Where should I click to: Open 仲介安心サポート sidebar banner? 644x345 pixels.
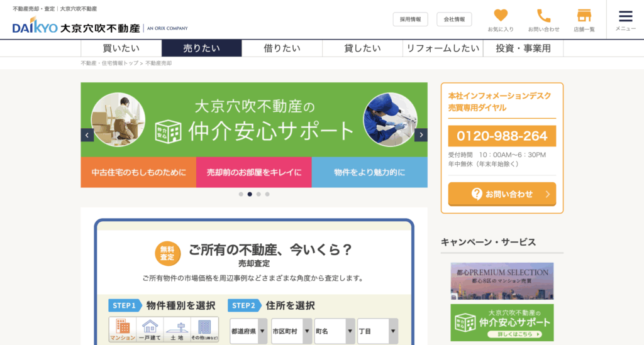[502, 323]
